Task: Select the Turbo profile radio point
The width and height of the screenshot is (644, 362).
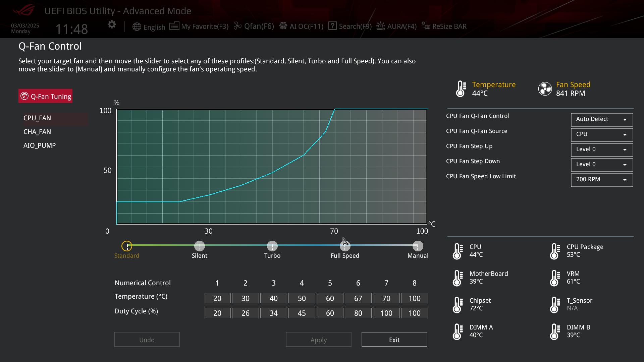Action: click(x=272, y=246)
